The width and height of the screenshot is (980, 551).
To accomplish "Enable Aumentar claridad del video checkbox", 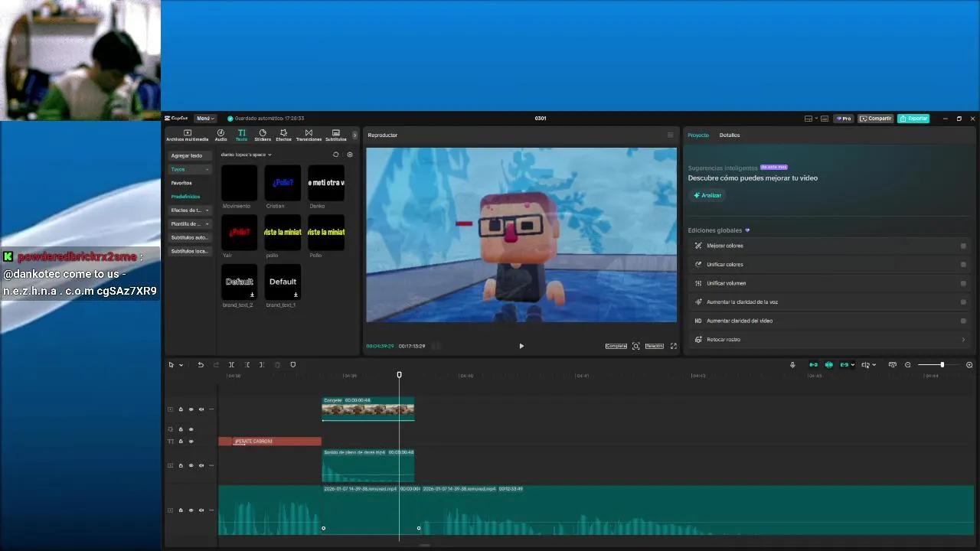I will pyautogui.click(x=963, y=321).
